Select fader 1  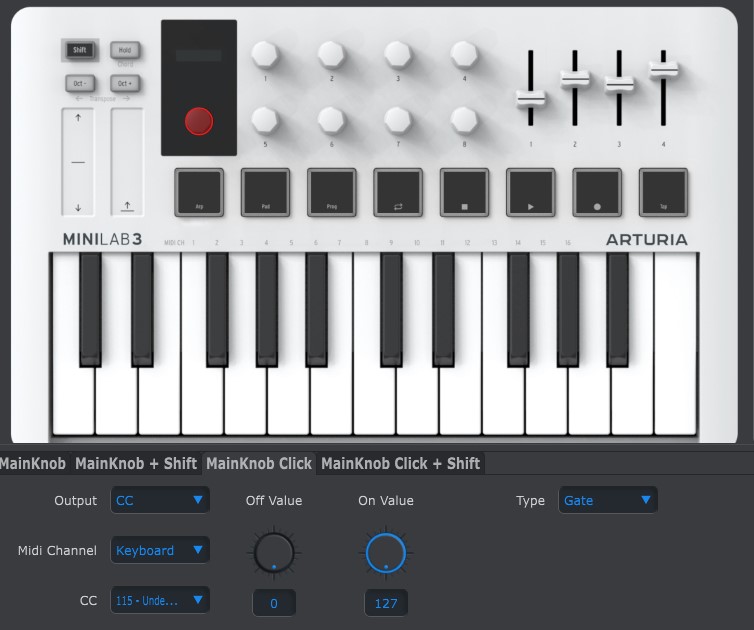tap(531, 99)
